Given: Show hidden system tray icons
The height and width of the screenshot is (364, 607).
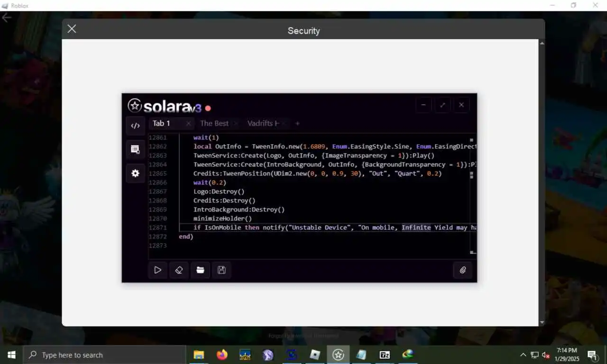Looking at the screenshot, I should 523,355.
